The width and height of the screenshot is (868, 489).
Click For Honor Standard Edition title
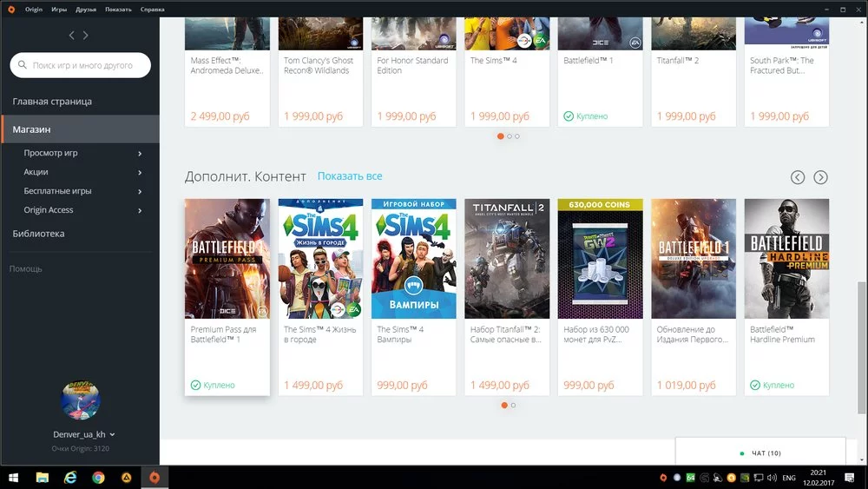pos(412,65)
